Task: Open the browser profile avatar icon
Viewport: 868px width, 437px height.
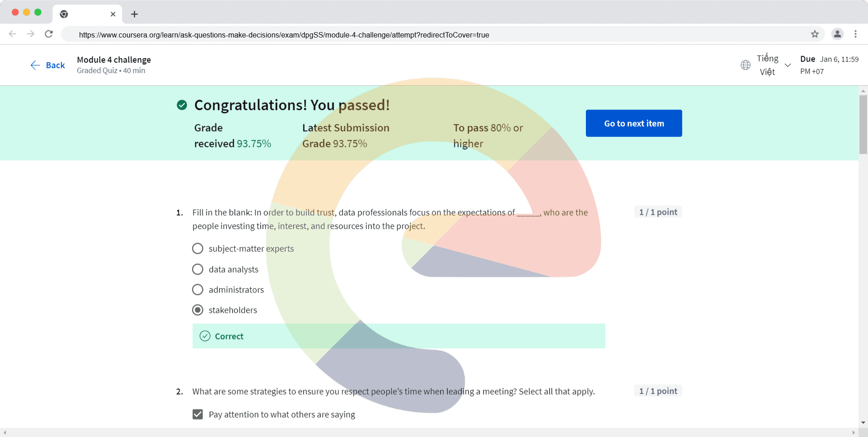Action: (837, 34)
